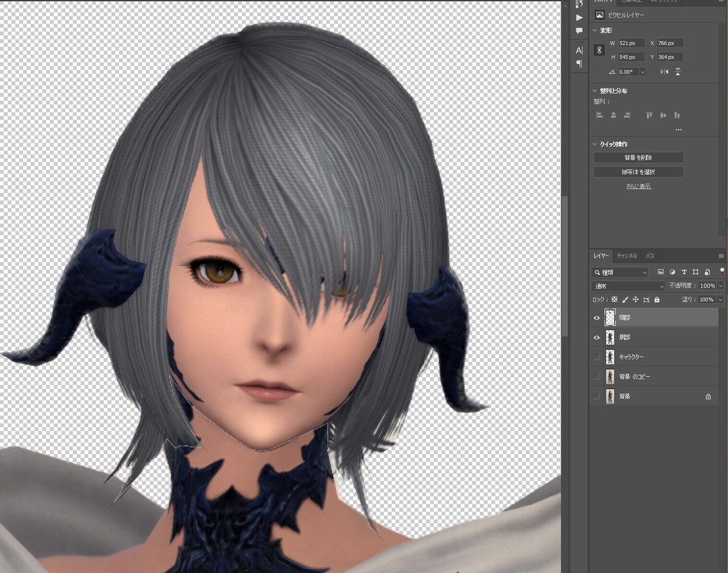This screenshot has width=728, height=573.
Task: Select the 頭部 layer thumbnail
Action: tap(610, 317)
